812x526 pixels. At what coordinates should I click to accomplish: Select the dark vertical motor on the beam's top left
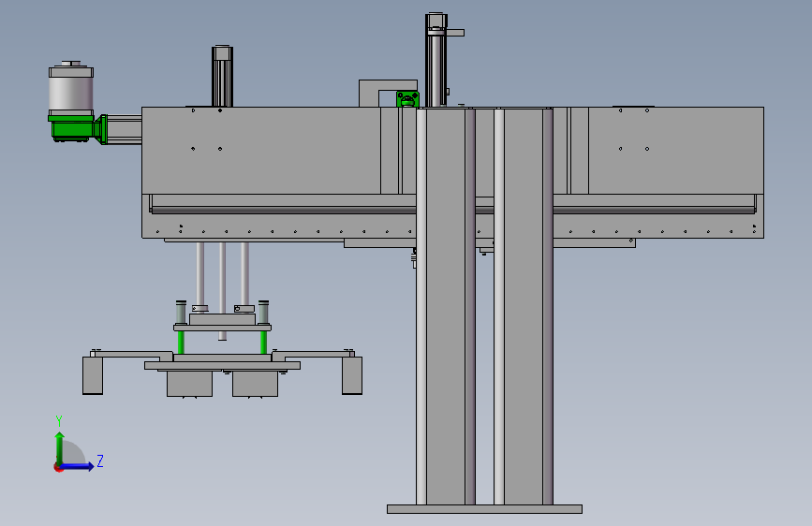pos(222,76)
